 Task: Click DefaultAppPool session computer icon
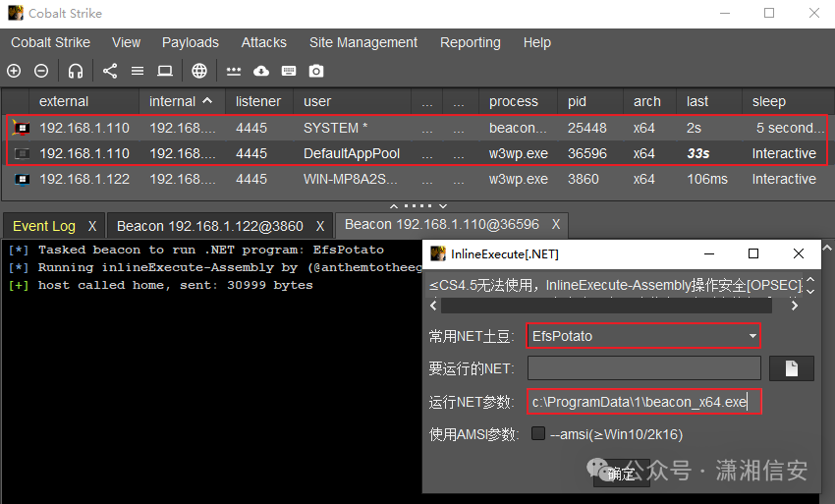click(x=22, y=153)
